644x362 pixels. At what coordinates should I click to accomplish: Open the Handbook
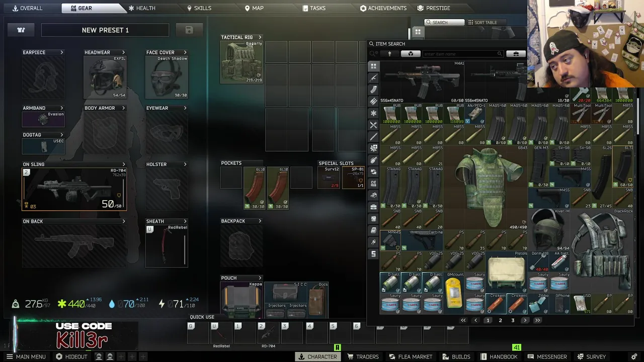(499, 356)
